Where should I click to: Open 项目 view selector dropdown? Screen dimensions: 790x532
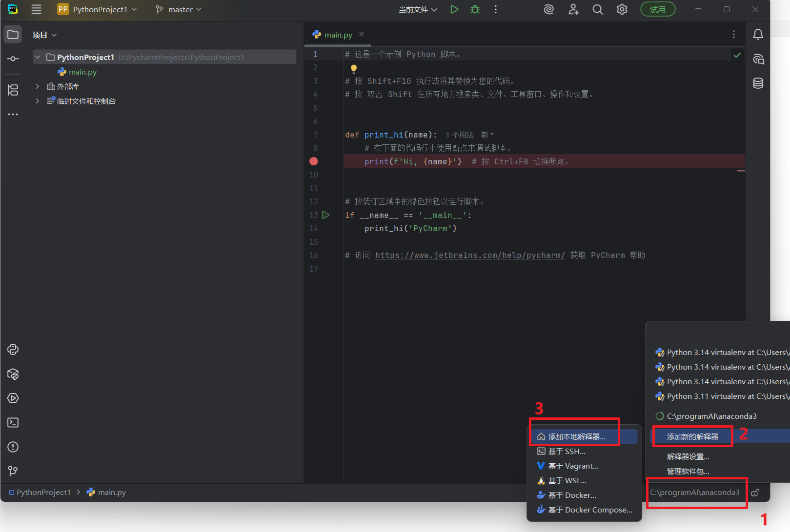(x=45, y=35)
